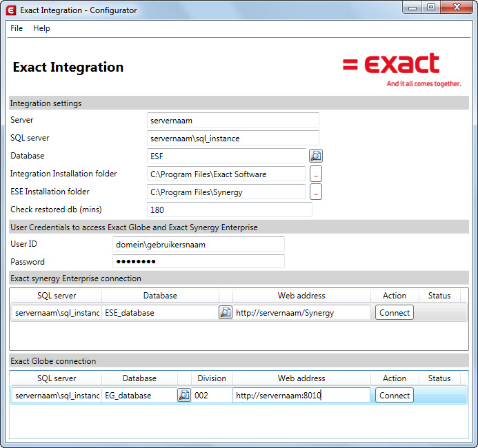478x448 pixels.
Task: Click the Database ESF input field
Action: tap(226, 156)
